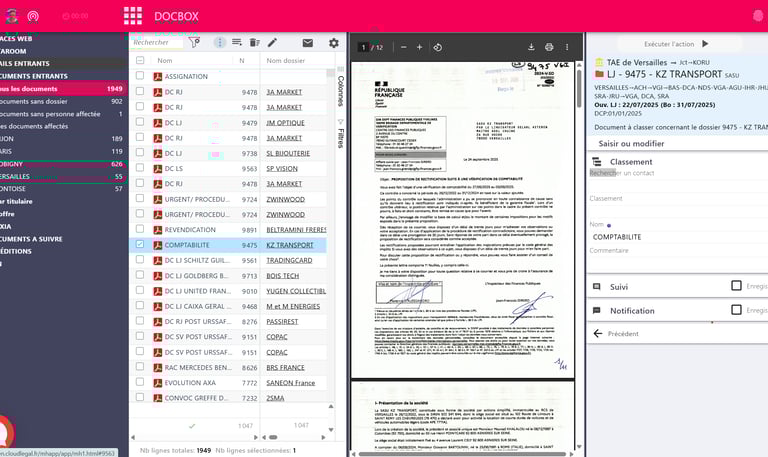The width and height of the screenshot is (768, 457).
Task: Zoom in the PDF with plus button
Action: [x=419, y=47]
